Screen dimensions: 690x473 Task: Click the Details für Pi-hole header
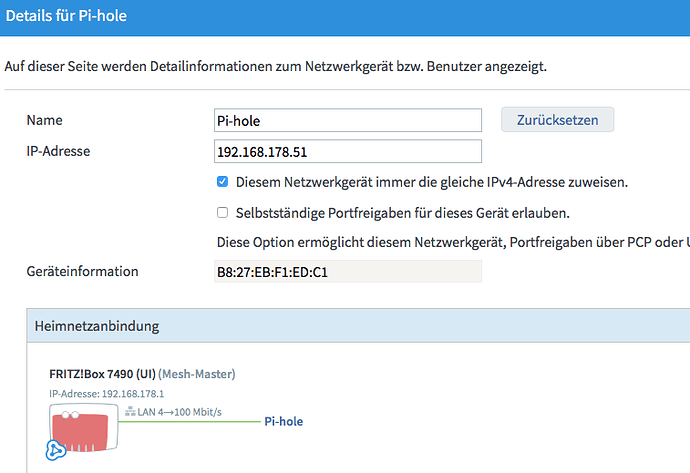click(67, 17)
